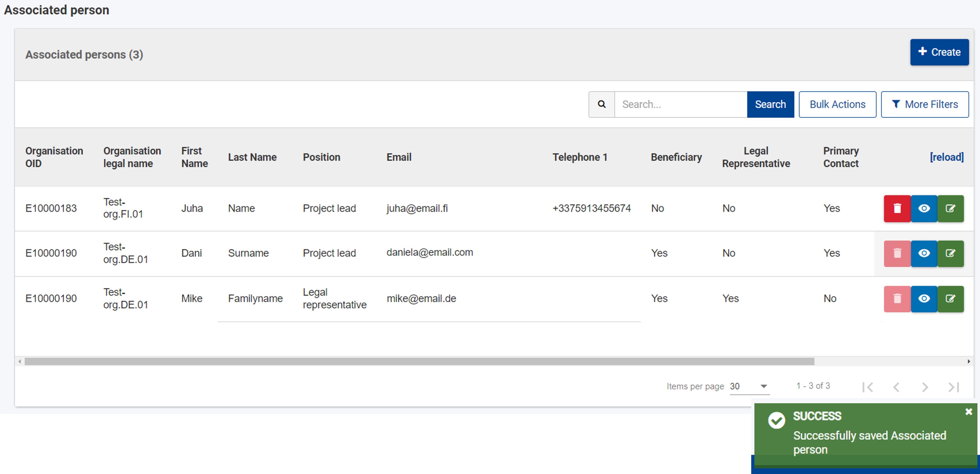Go to first page of results
Image resolution: width=980 pixels, height=474 pixels.
tap(867, 387)
